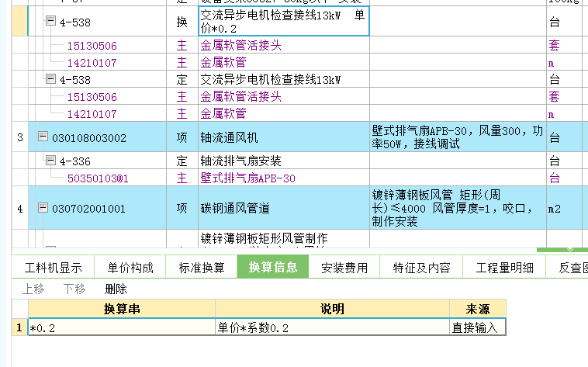
Task: Collapse the second 4-538 定 tree row
Action: [50, 78]
